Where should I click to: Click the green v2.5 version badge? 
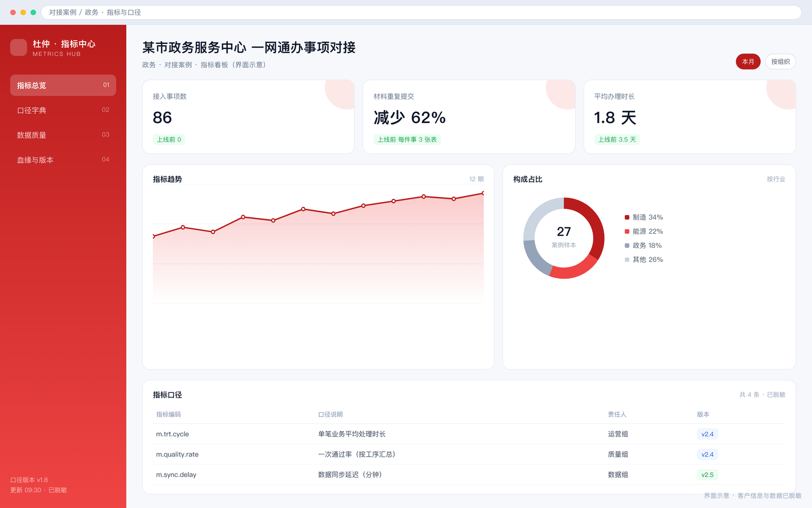pyautogui.click(x=708, y=475)
